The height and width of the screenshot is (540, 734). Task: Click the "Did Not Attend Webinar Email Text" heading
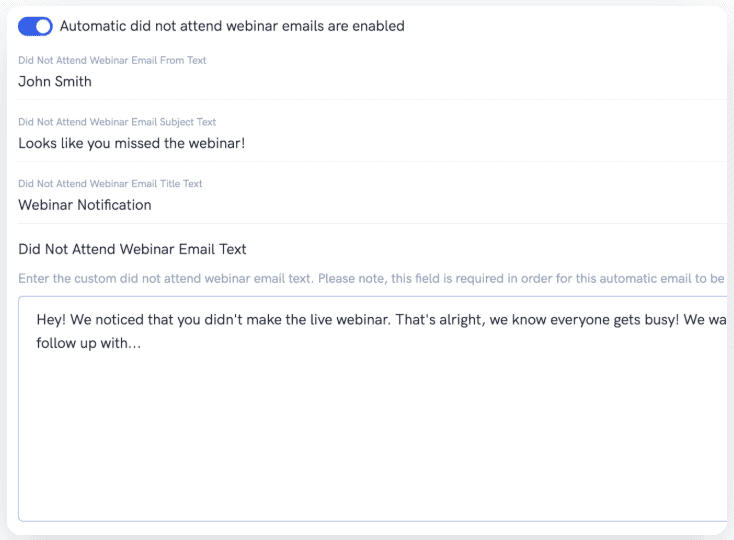click(132, 249)
